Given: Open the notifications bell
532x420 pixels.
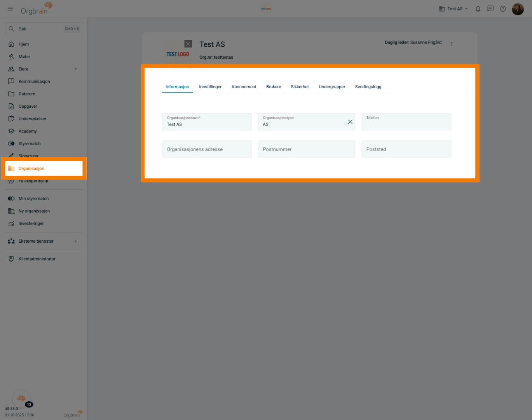Looking at the screenshot, I should point(478,9).
